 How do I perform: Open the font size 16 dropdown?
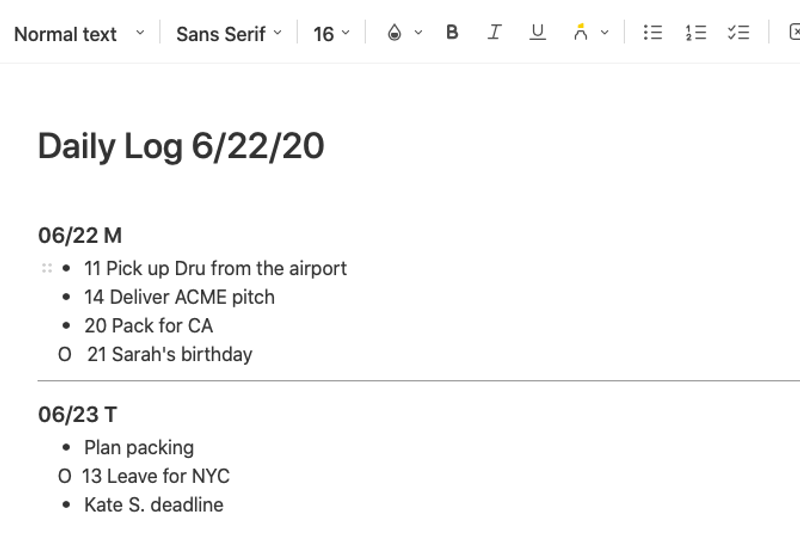331,34
